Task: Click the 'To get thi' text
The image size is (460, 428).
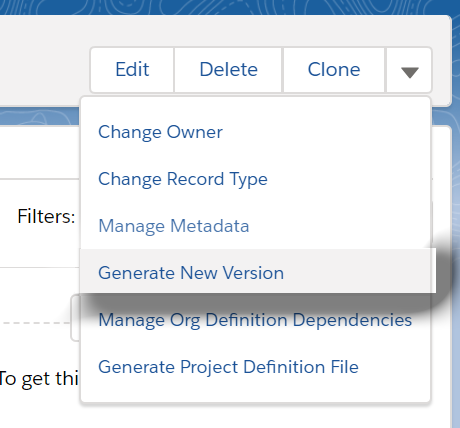Action: click(39, 379)
